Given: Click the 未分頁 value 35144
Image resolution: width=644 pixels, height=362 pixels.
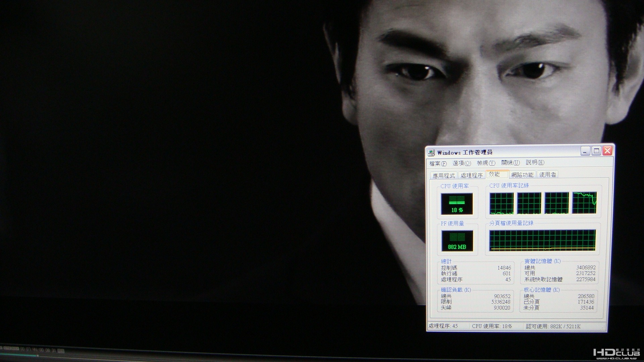Looking at the screenshot, I should (587, 308).
